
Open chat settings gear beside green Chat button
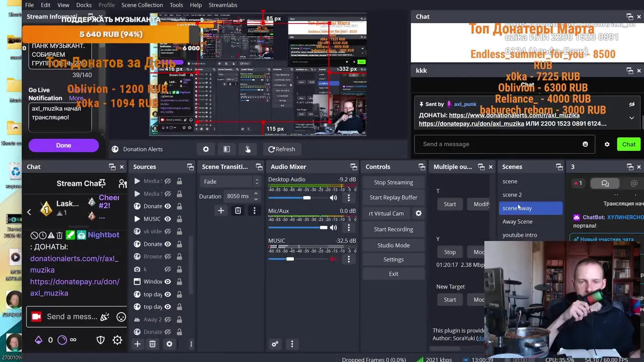607,144
